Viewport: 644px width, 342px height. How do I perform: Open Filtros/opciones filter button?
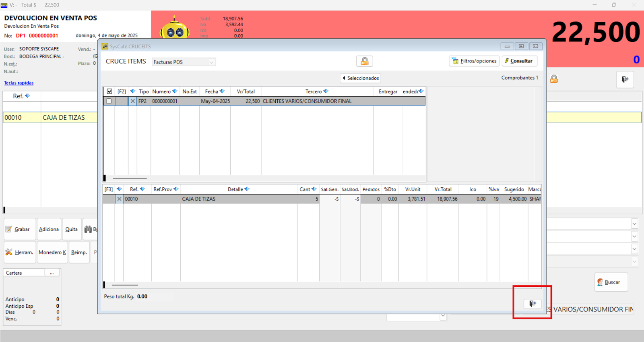pos(474,61)
